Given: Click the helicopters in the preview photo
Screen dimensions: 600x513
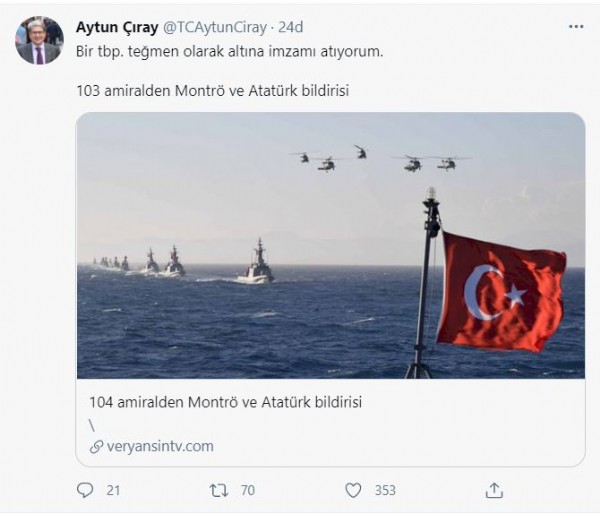Looking at the screenshot, I should pos(380,158).
